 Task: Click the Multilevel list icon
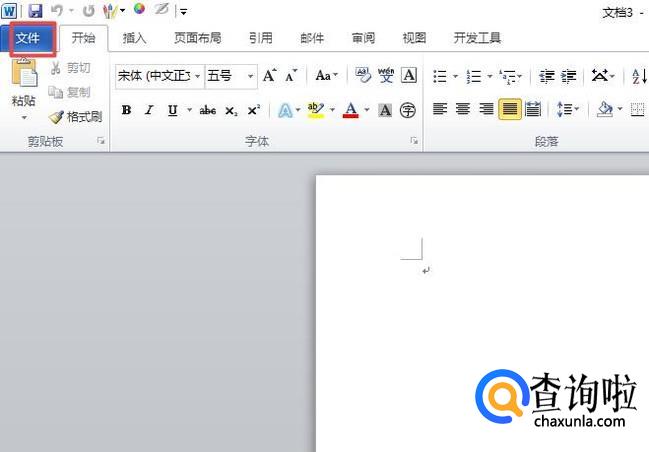(x=508, y=76)
